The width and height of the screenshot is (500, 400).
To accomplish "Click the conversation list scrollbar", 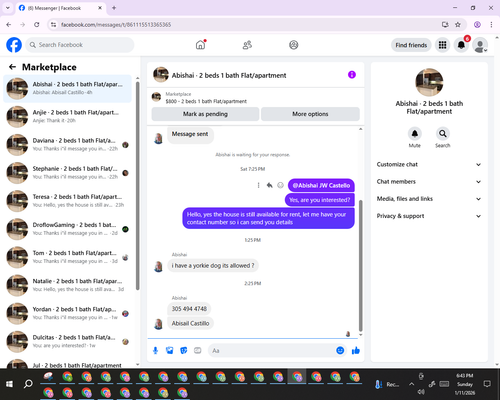I will click(137, 185).
